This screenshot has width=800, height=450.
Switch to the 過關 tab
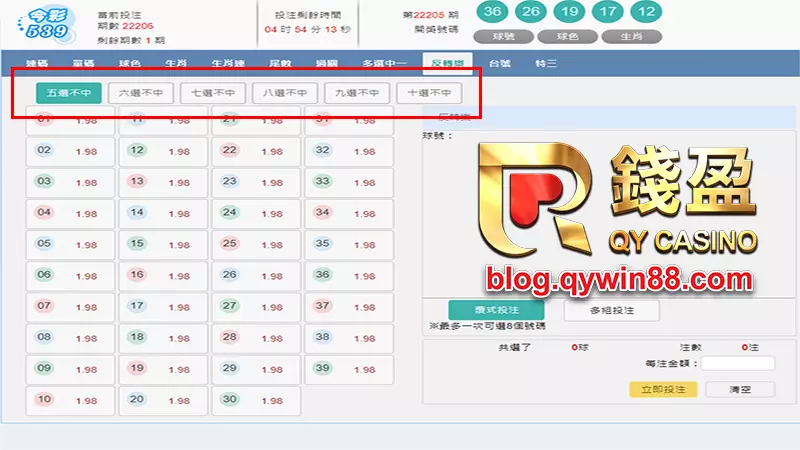[x=327, y=63]
